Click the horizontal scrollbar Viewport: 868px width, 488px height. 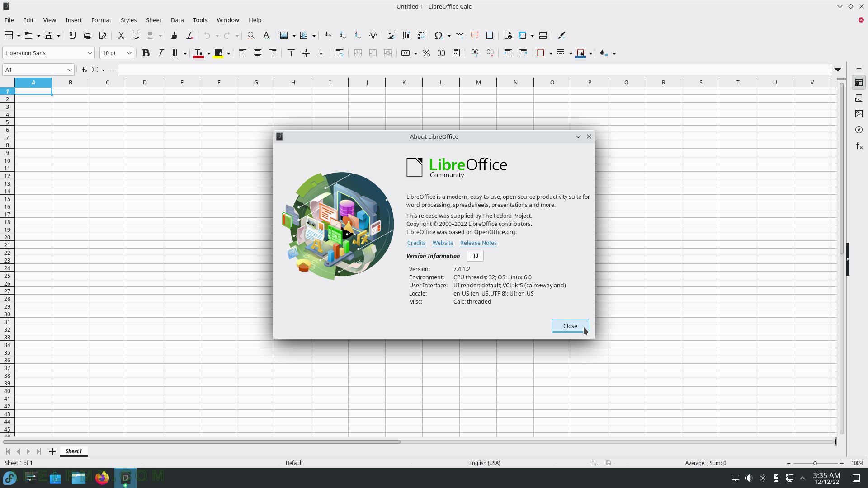tap(202, 441)
